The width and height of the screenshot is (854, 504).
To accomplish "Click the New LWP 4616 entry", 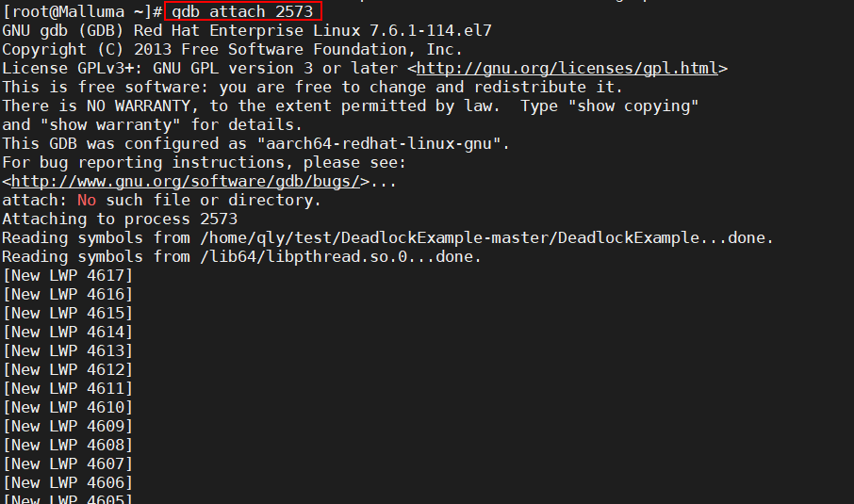I will pyautogui.click(x=68, y=295).
